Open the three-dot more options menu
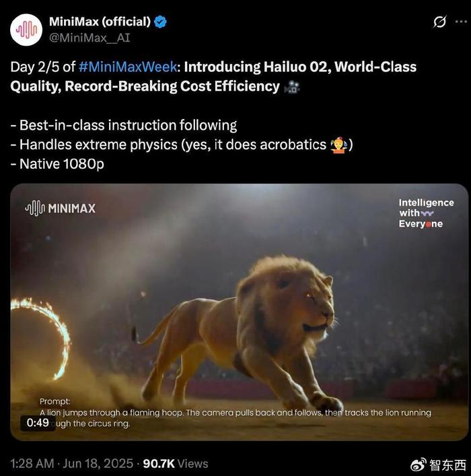The image size is (471, 476). 461,22
